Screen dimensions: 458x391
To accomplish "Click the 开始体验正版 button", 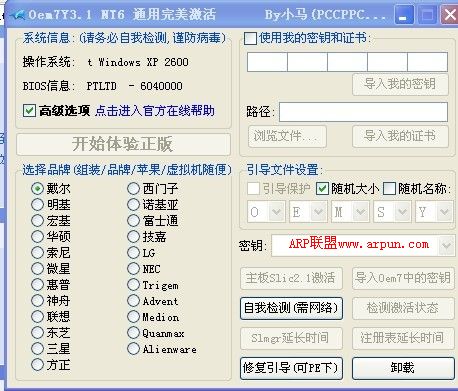I will (x=123, y=144).
